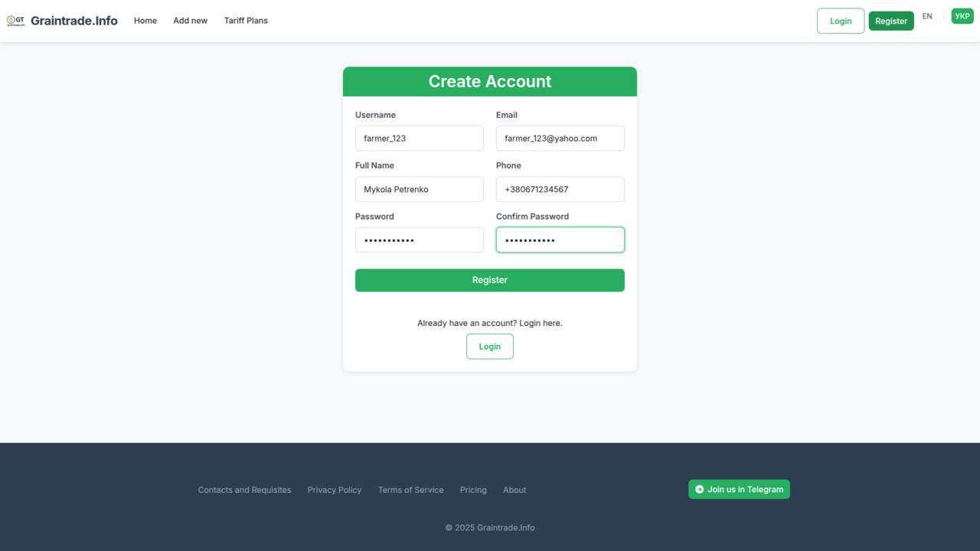Select the Full Name field
The height and width of the screenshot is (551, 980).
click(420, 189)
